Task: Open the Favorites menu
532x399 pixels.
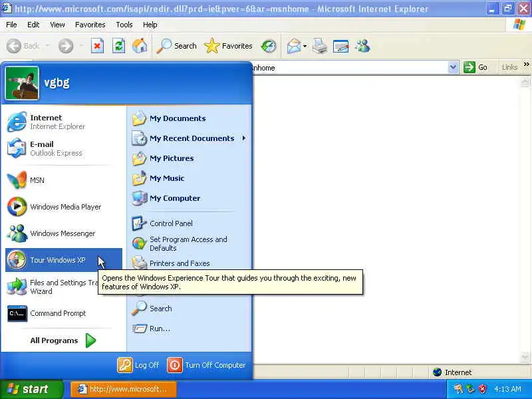Action: point(90,25)
